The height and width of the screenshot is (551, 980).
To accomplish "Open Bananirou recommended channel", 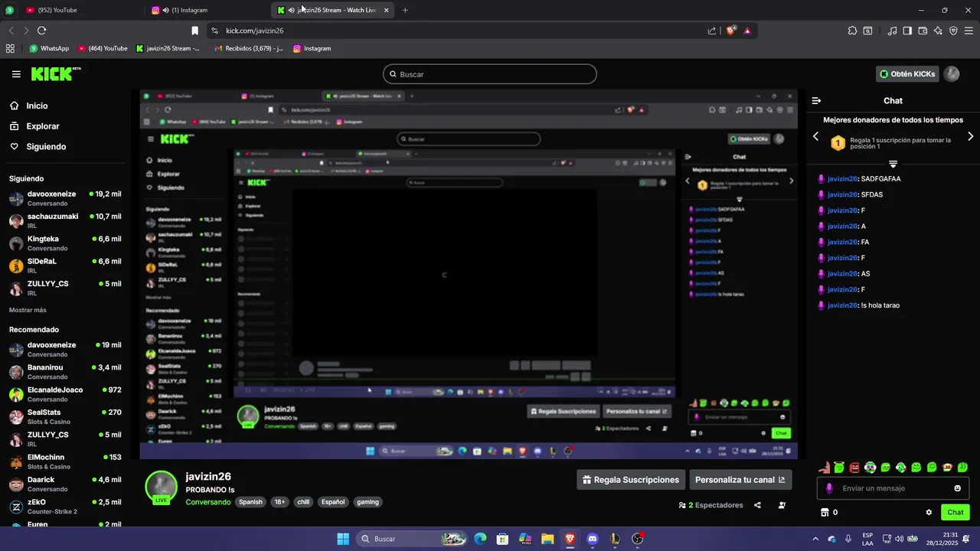I will (64, 372).
